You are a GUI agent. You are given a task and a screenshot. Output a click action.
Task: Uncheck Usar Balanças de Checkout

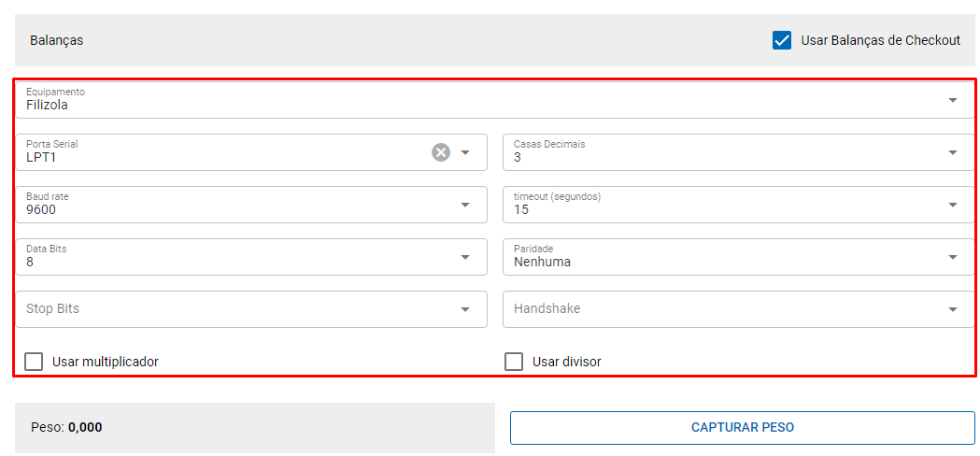782,40
